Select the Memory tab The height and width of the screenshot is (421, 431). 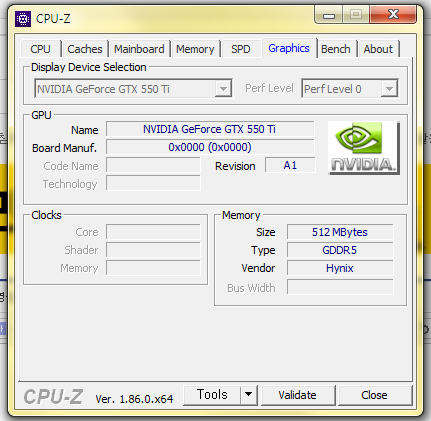coord(195,49)
